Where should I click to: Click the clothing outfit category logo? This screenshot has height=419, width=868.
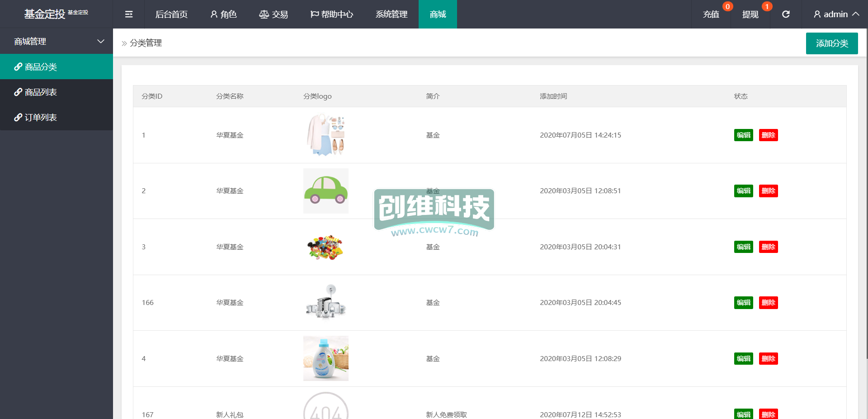pyautogui.click(x=325, y=135)
